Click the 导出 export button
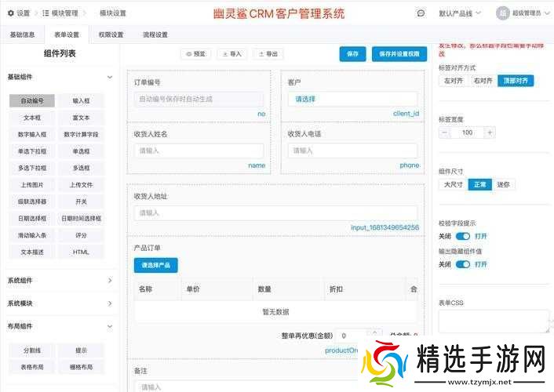 tap(268, 53)
